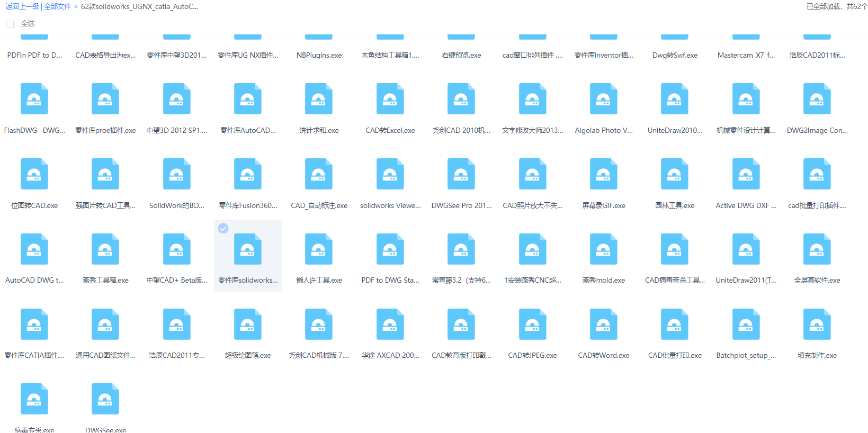Click the CAD教育版打印戳 file name
Viewport: 868px width, 433px height.
(461, 355)
